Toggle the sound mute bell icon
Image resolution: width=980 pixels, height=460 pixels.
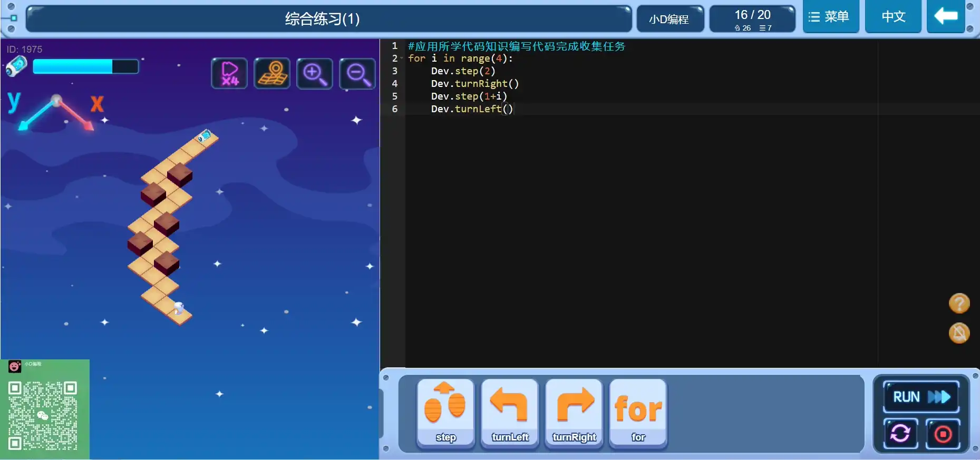959,333
